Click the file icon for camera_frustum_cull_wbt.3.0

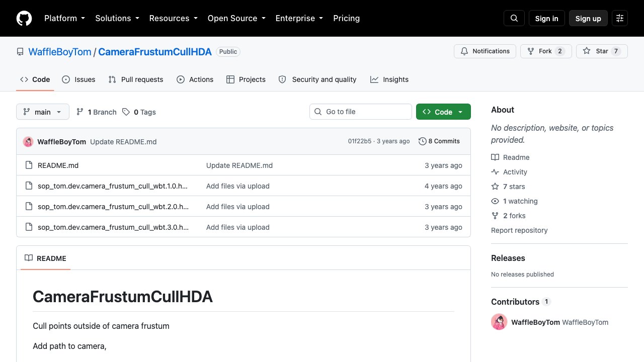coord(29,227)
